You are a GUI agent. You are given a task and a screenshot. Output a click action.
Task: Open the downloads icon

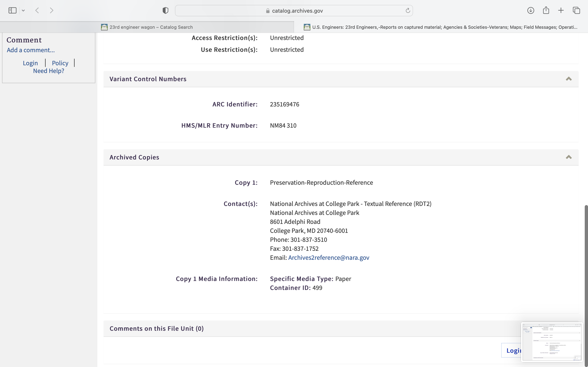click(530, 10)
